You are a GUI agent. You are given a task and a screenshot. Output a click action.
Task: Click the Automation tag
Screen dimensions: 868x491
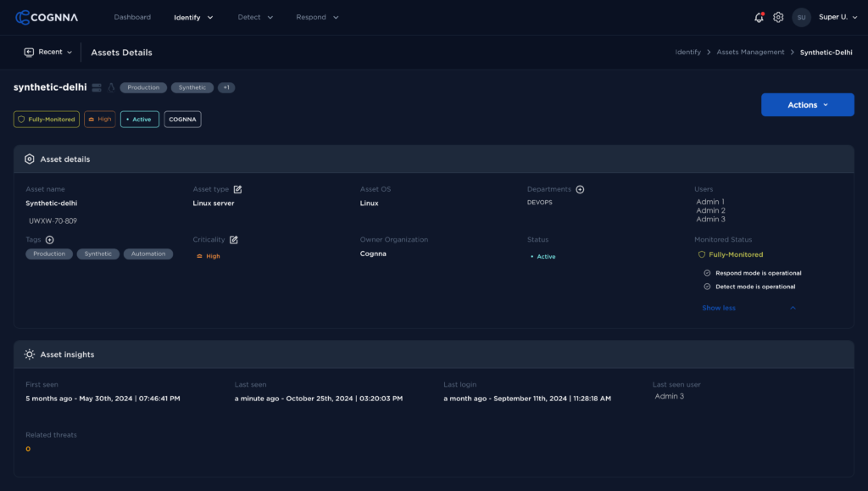[147, 254]
